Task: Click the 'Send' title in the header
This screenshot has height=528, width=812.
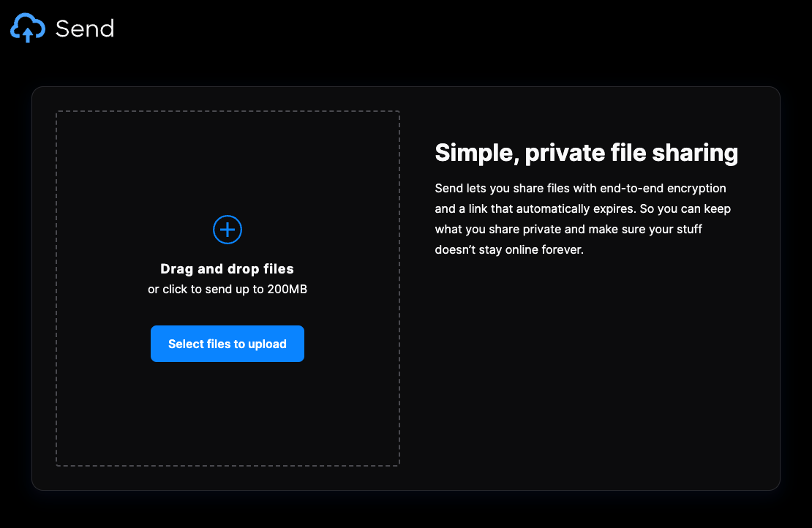Action: [x=84, y=29]
